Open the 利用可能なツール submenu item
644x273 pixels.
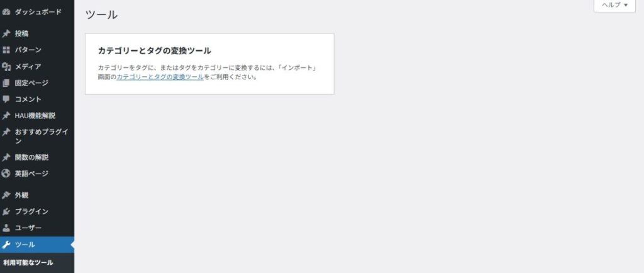coord(28,263)
